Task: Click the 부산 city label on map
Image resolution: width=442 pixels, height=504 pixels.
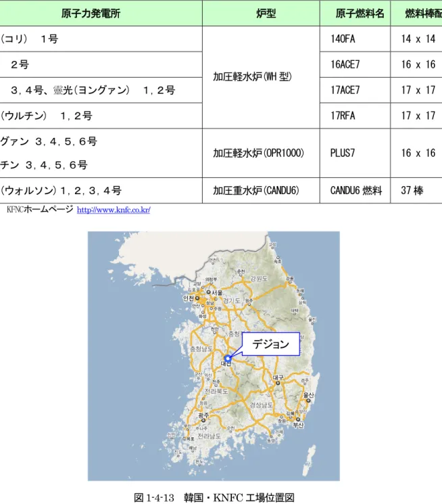Action: (x=298, y=426)
